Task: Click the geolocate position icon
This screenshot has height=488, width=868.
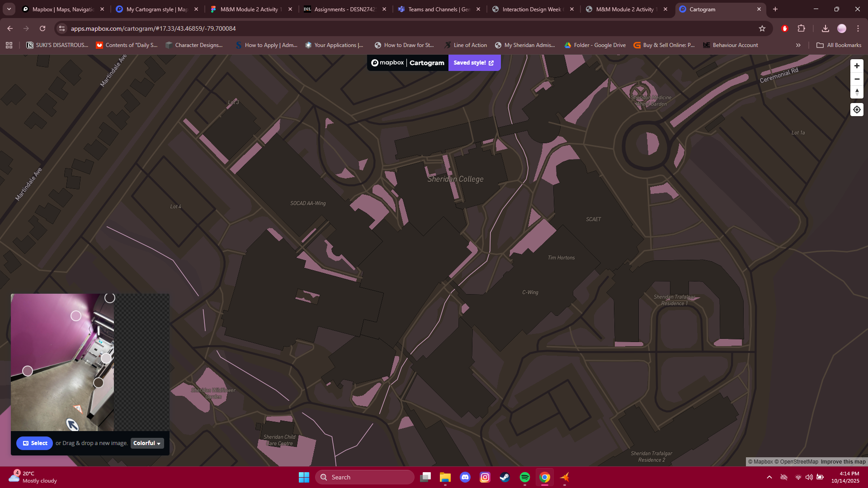Action: pos(857,109)
